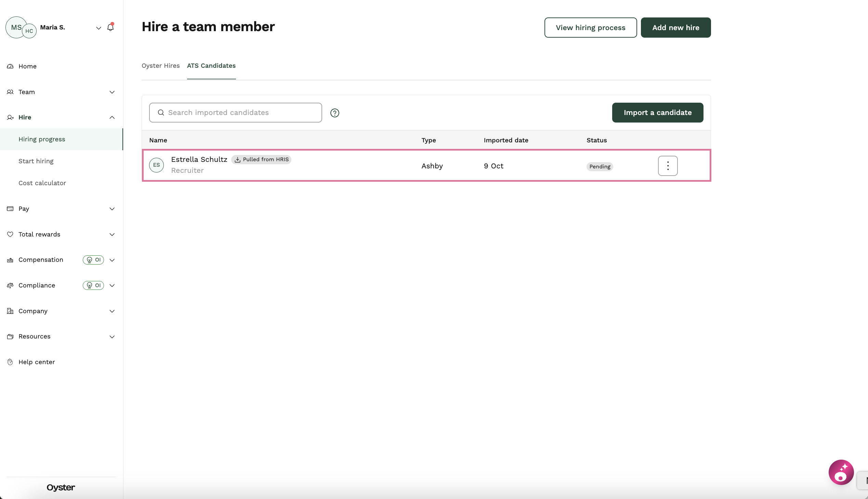The width and height of the screenshot is (868, 499).
Task: Focus the Search imported candidates field
Action: pos(236,112)
